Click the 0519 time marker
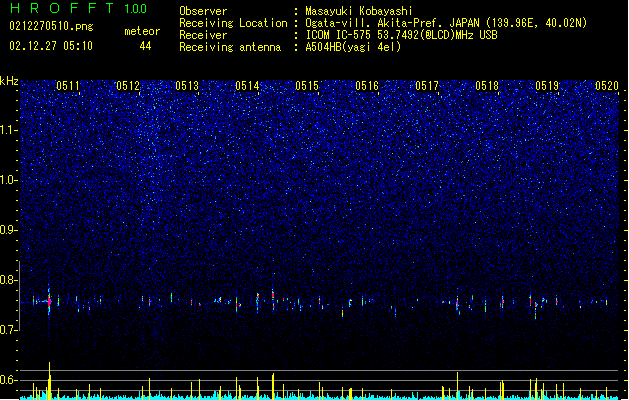 (x=547, y=85)
